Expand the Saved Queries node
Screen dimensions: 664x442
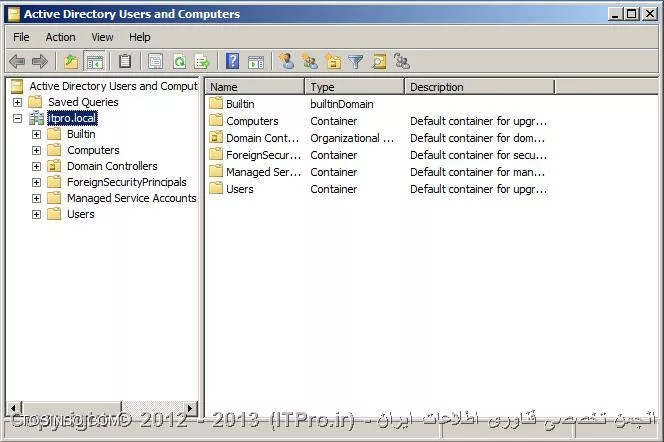(x=17, y=102)
